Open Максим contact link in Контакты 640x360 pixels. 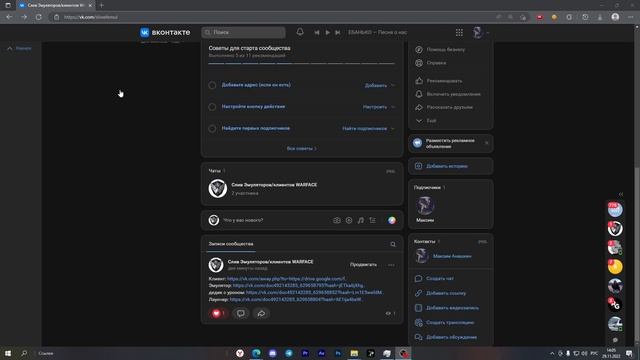coord(452,256)
